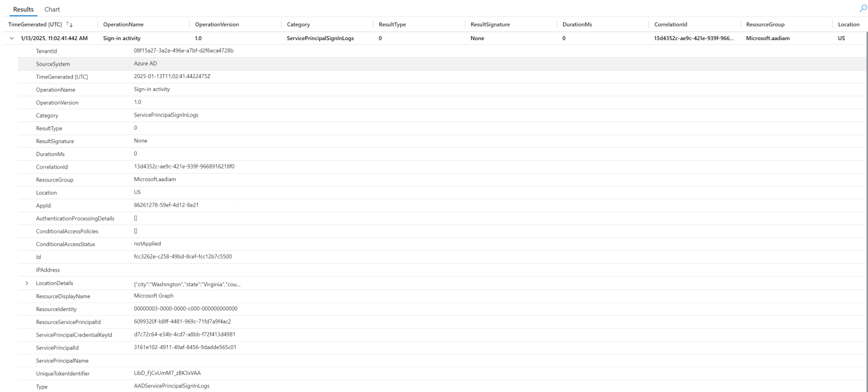This screenshot has width=868, height=392.
Task: Click the ResourceGroup column header
Action: pyautogui.click(x=765, y=24)
